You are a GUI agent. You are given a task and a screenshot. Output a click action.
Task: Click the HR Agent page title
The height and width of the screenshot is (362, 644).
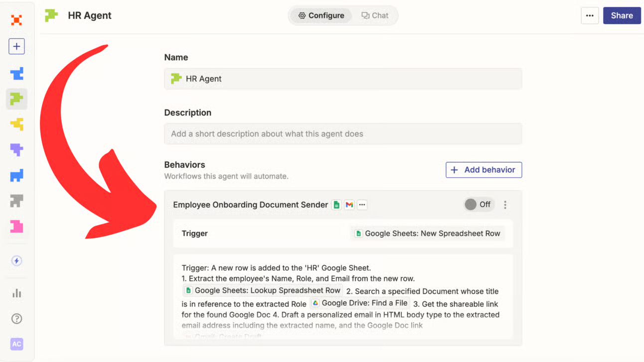click(x=90, y=15)
